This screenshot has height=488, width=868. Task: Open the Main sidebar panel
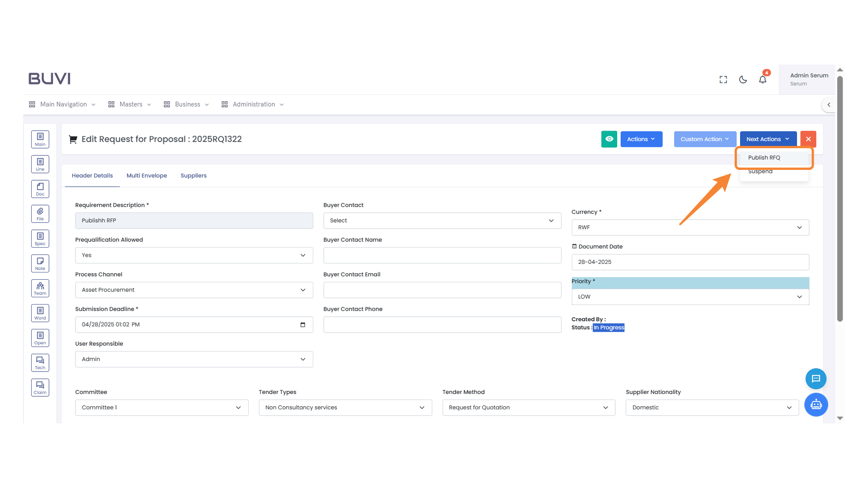point(40,139)
